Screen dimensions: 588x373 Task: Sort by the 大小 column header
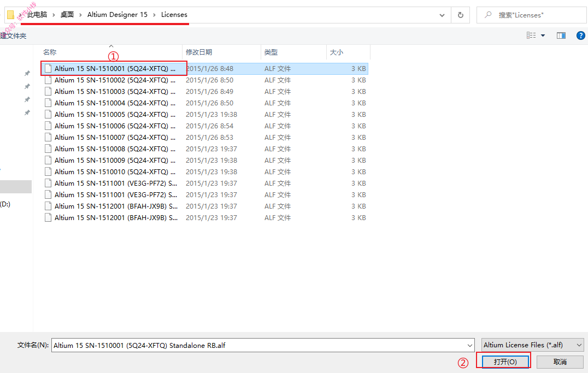[x=349, y=52]
